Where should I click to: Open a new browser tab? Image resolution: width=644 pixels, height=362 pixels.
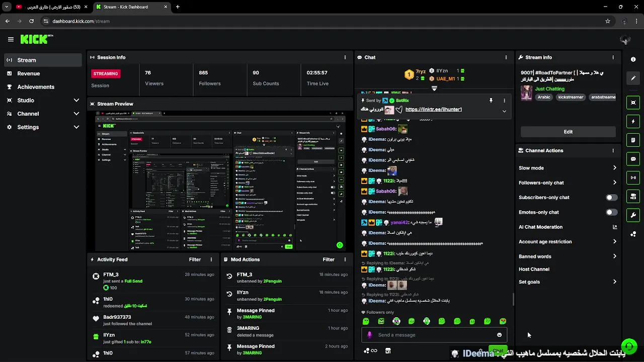tap(178, 7)
